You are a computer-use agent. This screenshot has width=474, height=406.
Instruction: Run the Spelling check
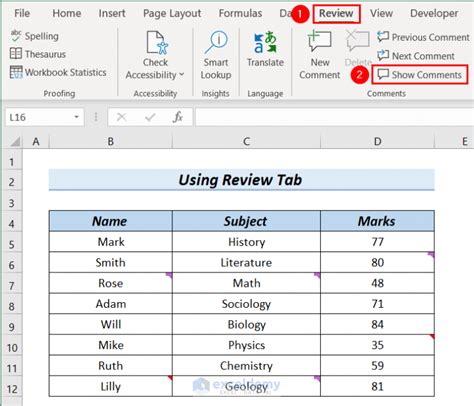[35, 36]
